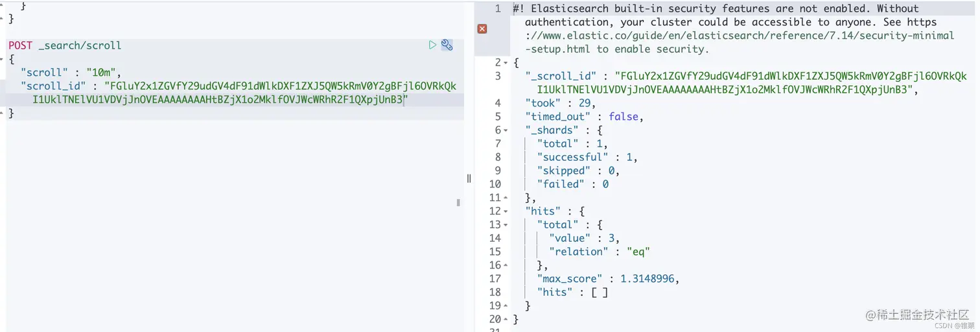Click the "total" : 1 line in _shards
Image resolution: width=980 pixels, height=332 pixels.
[x=573, y=143]
